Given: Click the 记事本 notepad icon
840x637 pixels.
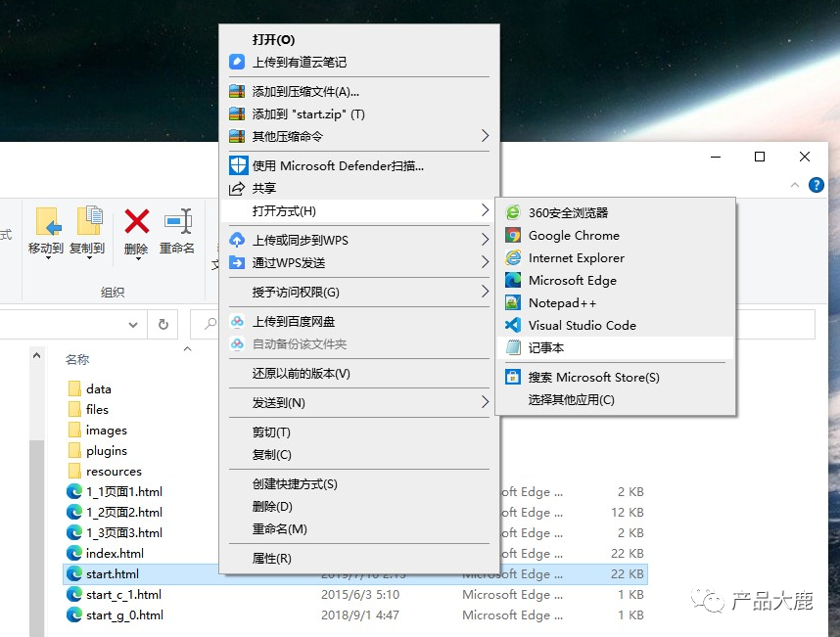Looking at the screenshot, I should tap(513, 348).
